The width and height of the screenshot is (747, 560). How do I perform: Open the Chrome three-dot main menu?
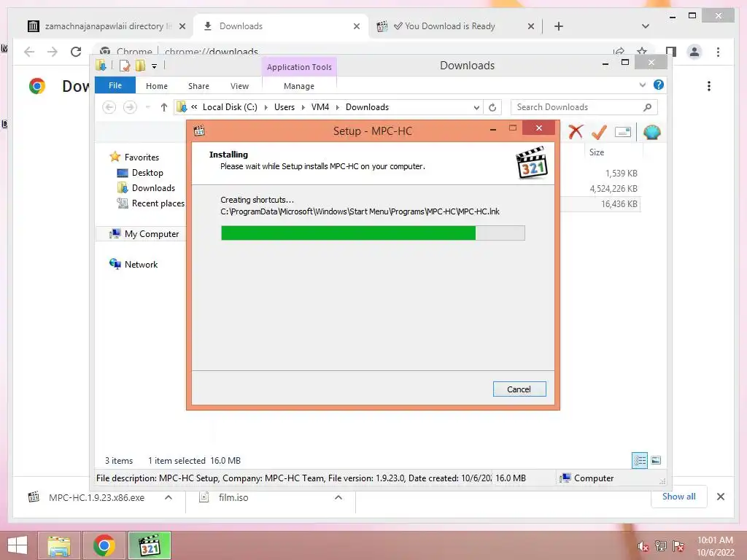[x=718, y=52]
